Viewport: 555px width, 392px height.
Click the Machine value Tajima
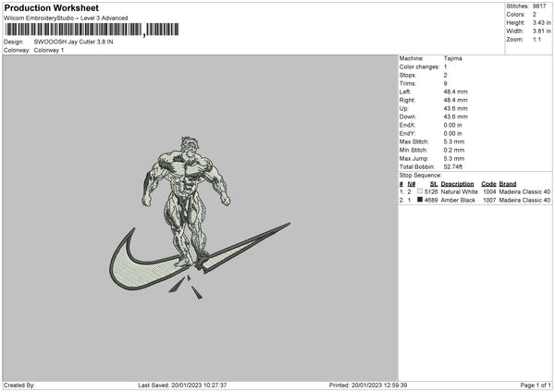pyautogui.click(x=452, y=58)
